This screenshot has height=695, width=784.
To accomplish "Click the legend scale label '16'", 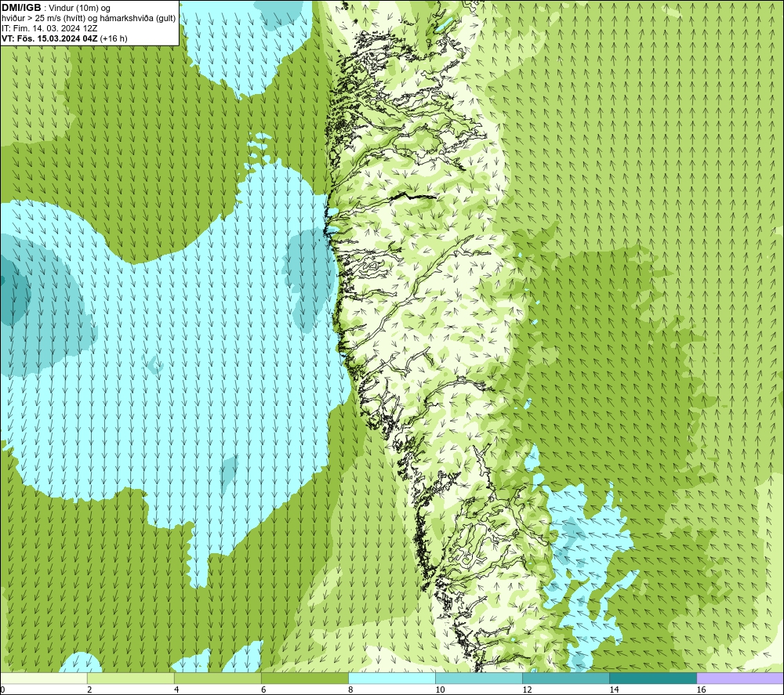I will click(x=701, y=690).
